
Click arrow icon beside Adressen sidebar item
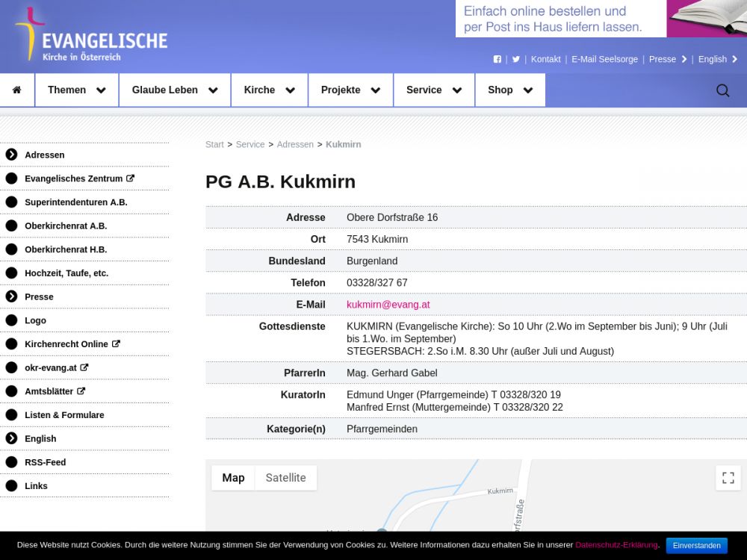pos(11,155)
